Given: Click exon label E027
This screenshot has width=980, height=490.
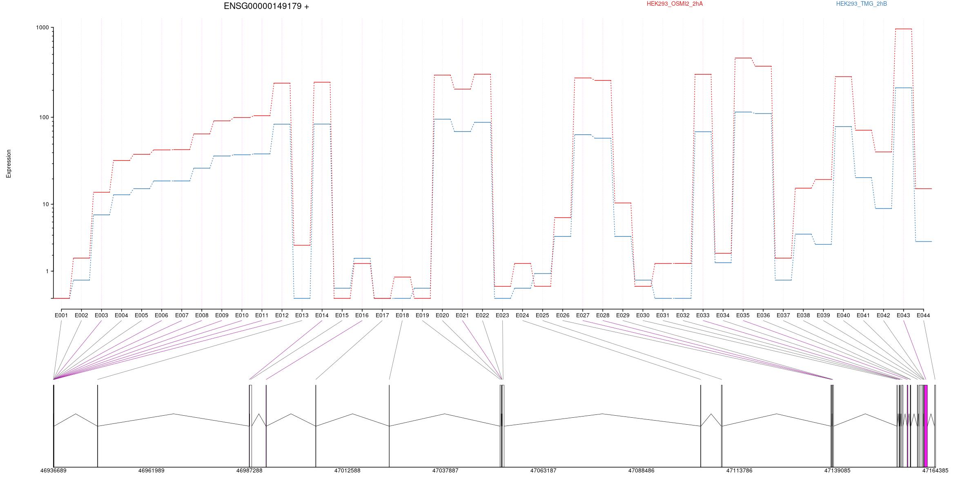Looking at the screenshot, I should tap(583, 315).
